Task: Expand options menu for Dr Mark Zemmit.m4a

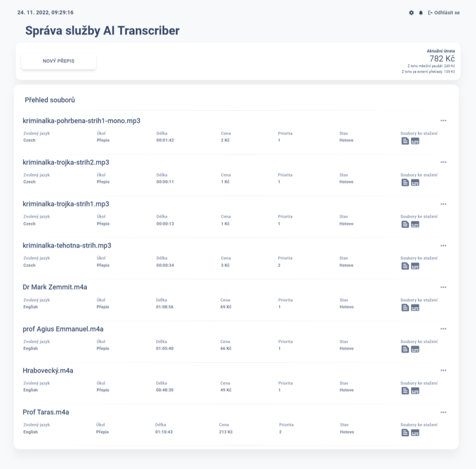Action: click(x=443, y=287)
